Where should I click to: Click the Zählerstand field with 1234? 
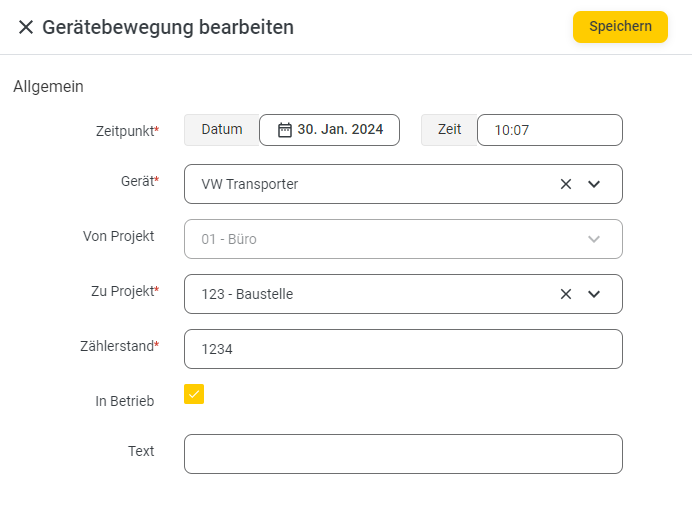(x=403, y=349)
